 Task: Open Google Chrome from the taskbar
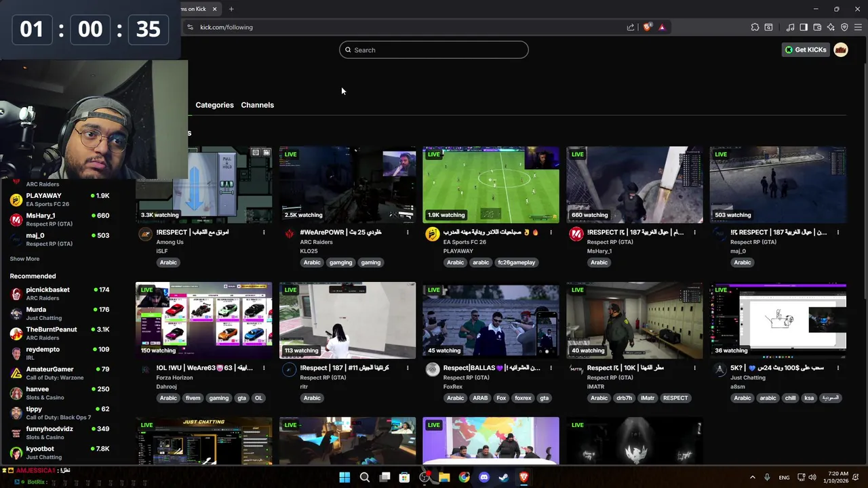[464, 477]
